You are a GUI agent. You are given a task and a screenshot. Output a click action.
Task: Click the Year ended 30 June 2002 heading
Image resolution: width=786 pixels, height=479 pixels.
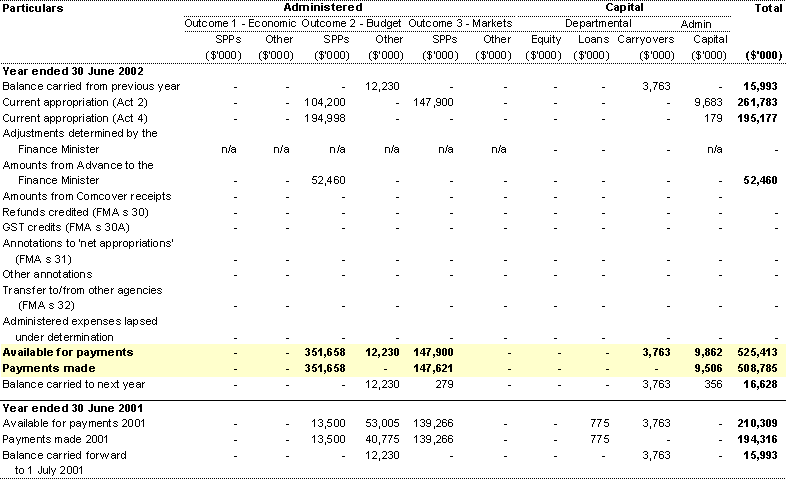[x=73, y=71]
